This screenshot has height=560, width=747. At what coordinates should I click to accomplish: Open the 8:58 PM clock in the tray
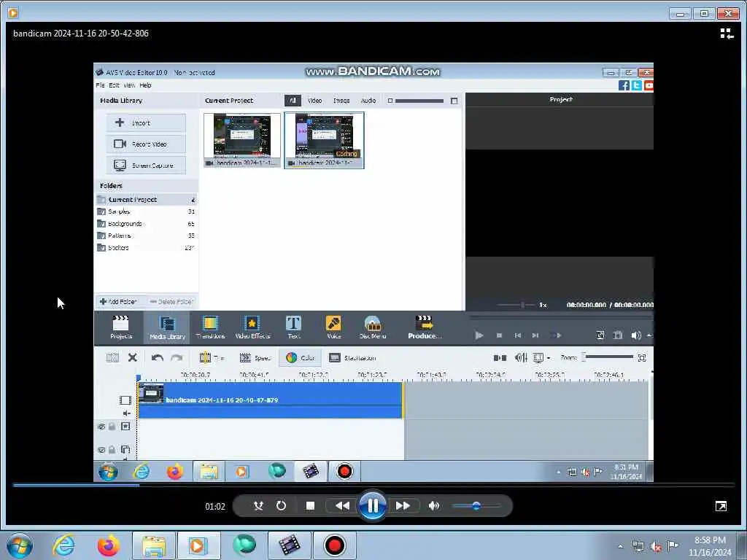[710, 546]
